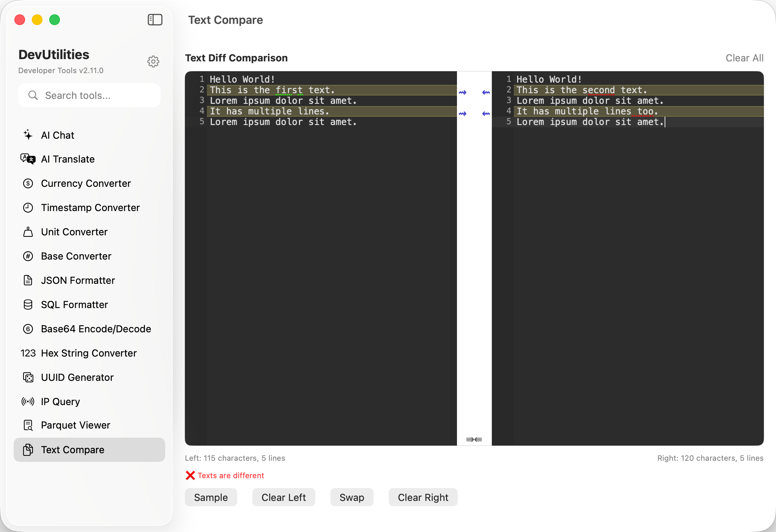Viewport: 776px width, 532px height.
Task: Open the AI Chat tool
Action: pos(58,135)
